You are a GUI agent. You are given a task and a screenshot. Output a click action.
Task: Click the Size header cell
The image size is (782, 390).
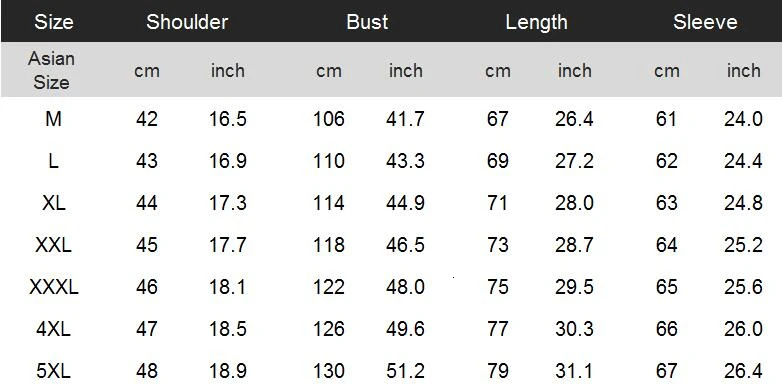(x=54, y=22)
